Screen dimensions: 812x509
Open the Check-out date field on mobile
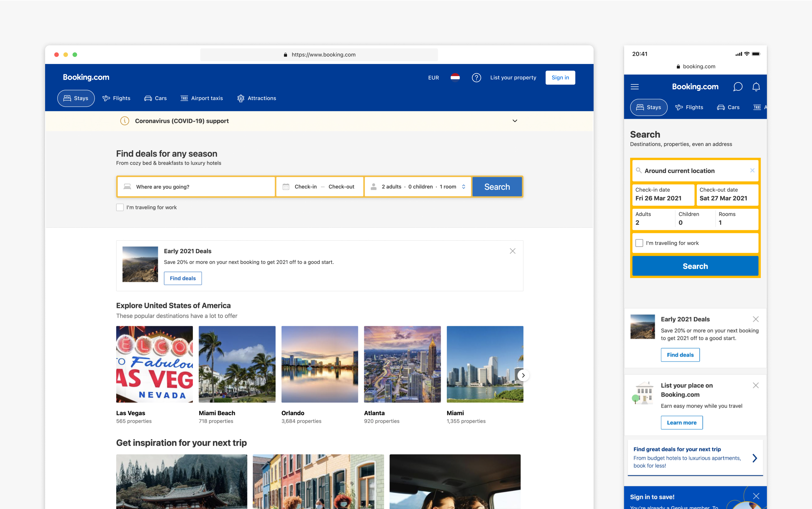pyautogui.click(x=727, y=195)
